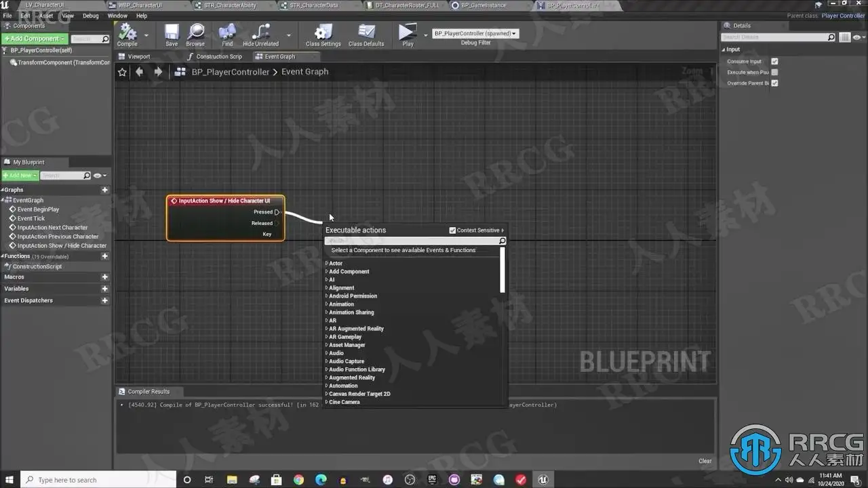
Task: Click the Windows taskbar search box
Action: click(x=99, y=480)
